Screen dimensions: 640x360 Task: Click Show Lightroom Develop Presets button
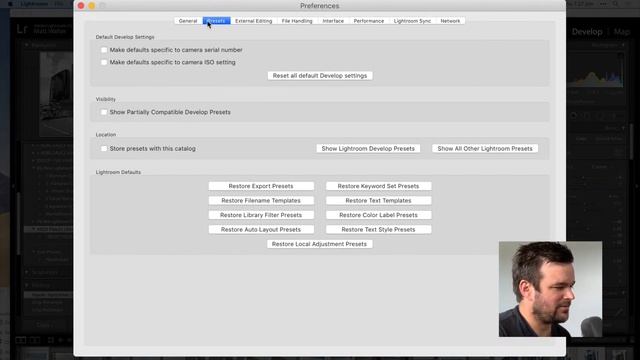[x=368, y=149]
